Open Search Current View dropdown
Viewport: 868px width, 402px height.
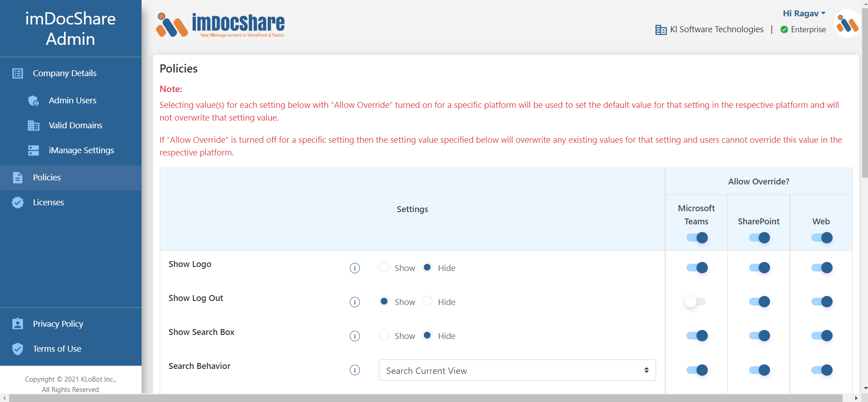517,370
